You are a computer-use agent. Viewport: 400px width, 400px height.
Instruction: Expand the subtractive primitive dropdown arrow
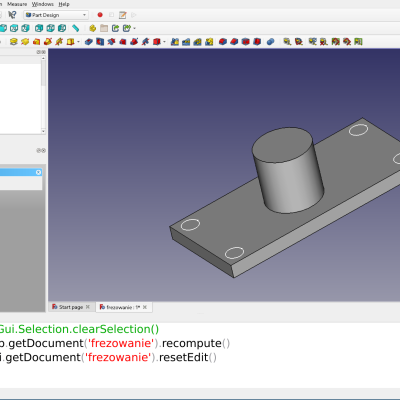164,42
